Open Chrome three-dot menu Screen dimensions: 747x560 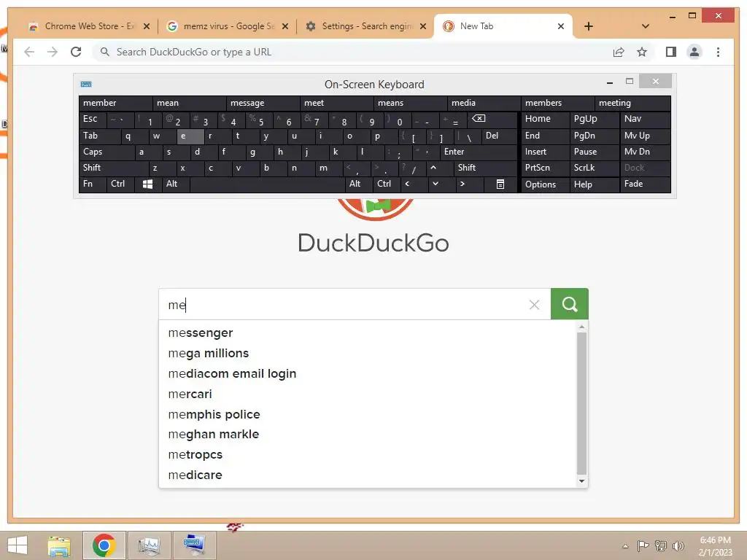coord(718,52)
